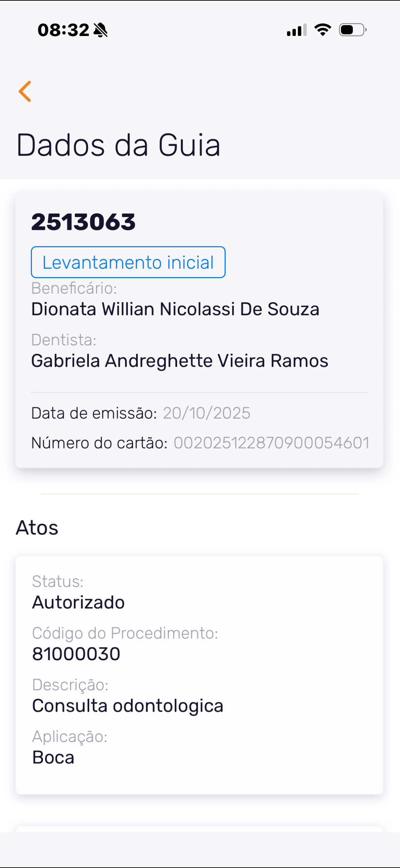Tap the 08:32 clock in status bar
Screen dimensions: 400x868
pyautogui.click(x=63, y=30)
